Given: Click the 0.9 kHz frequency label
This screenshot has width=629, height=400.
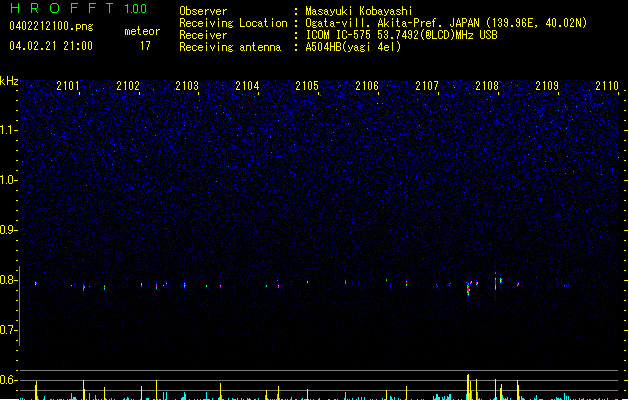Looking at the screenshot, I should (8, 230).
